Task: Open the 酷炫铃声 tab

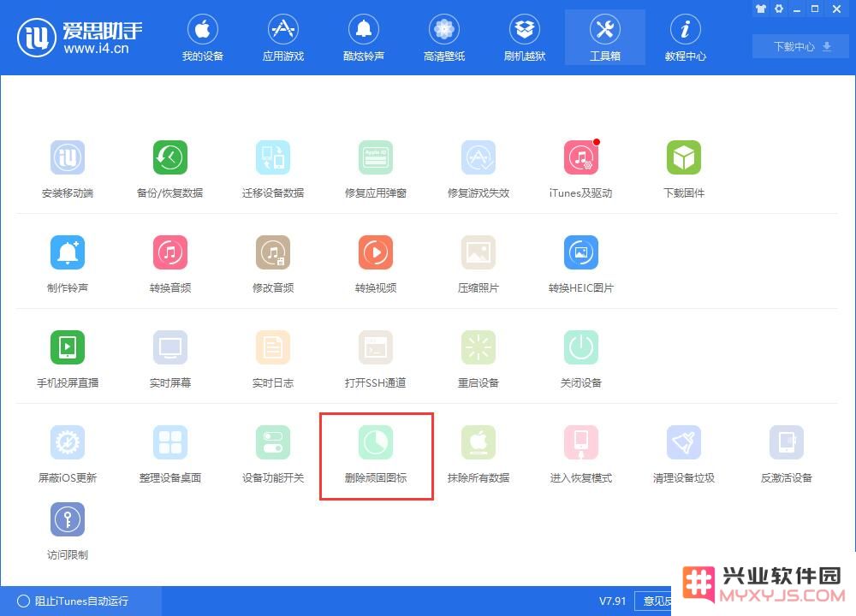Action: [x=364, y=38]
